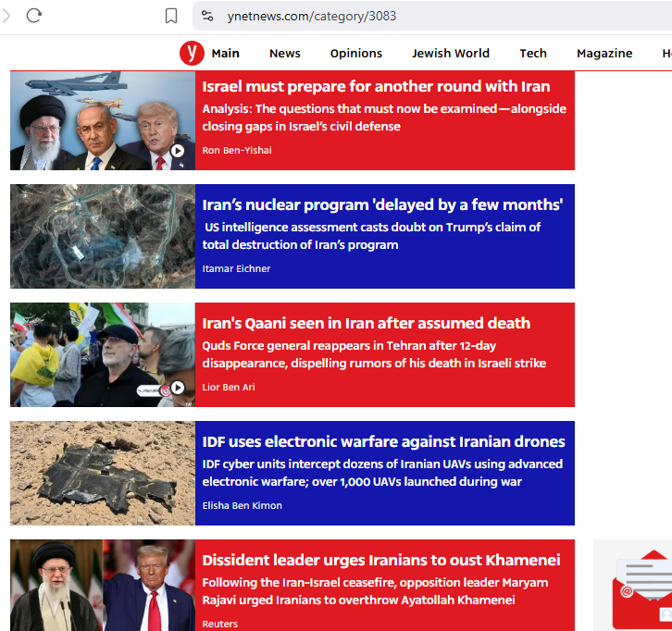Click subtitle 'US intelligence assessment casts doubt'

(x=371, y=236)
